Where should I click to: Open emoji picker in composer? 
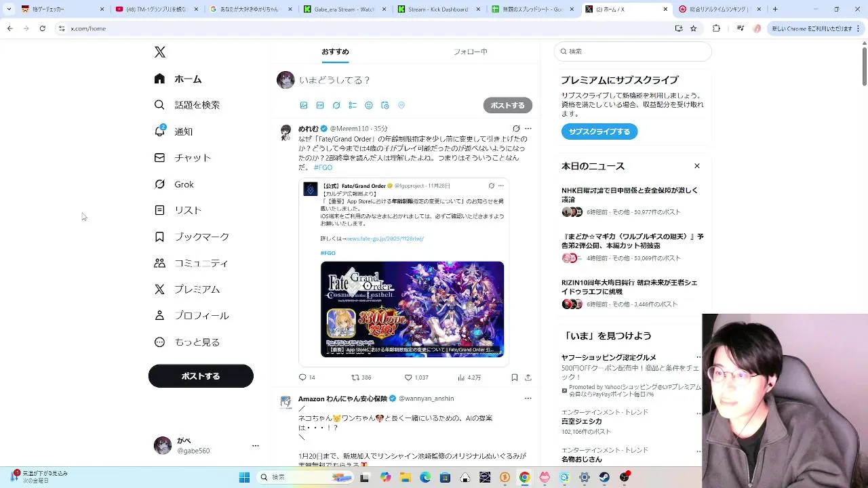pyautogui.click(x=369, y=106)
